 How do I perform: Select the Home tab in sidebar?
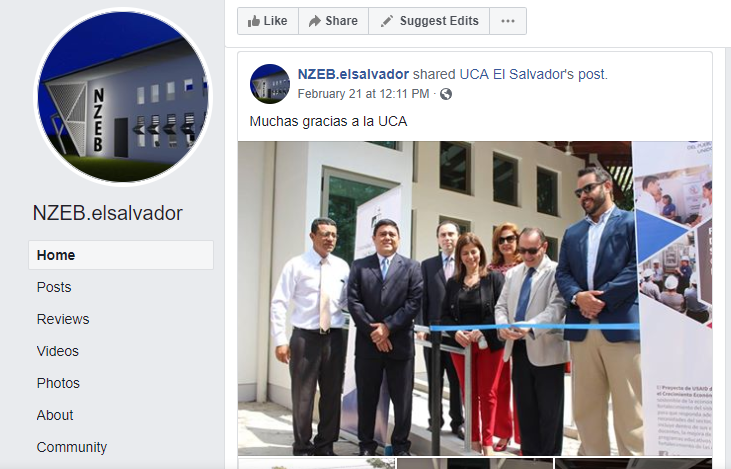coord(121,255)
